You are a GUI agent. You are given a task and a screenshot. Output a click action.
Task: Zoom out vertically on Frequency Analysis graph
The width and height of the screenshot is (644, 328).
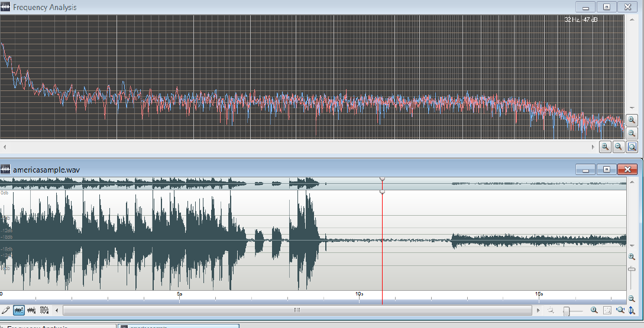pyautogui.click(x=632, y=133)
